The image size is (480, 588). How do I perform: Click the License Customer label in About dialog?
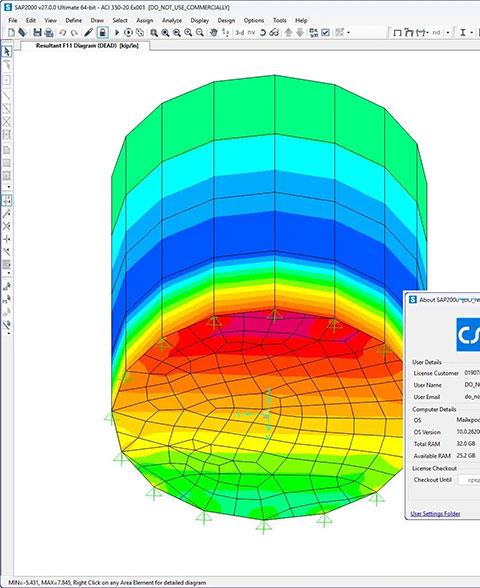pyautogui.click(x=436, y=373)
